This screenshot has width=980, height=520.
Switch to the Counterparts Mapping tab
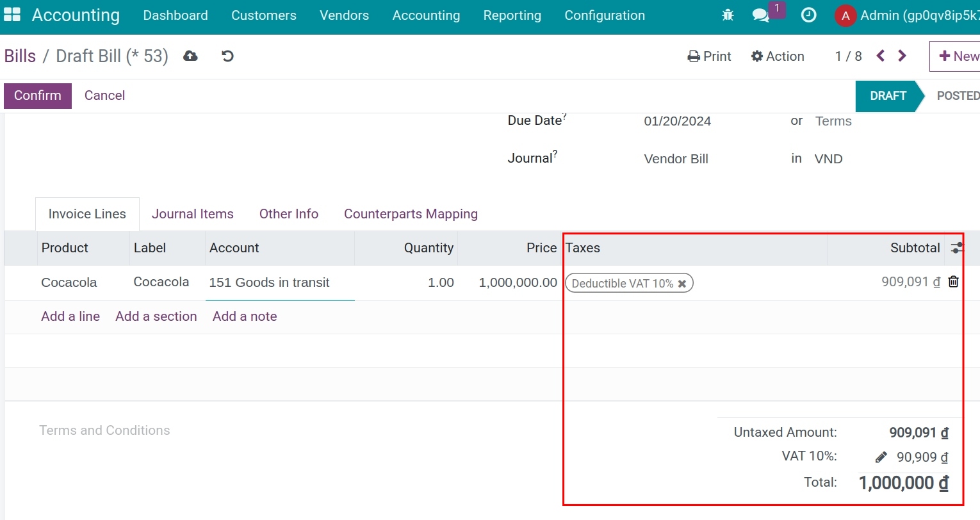coord(411,214)
